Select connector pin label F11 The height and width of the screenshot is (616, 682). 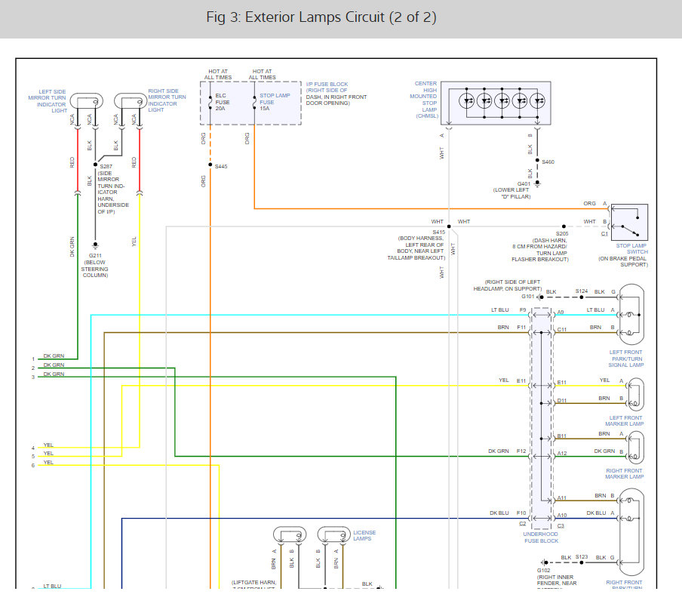[521, 328]
